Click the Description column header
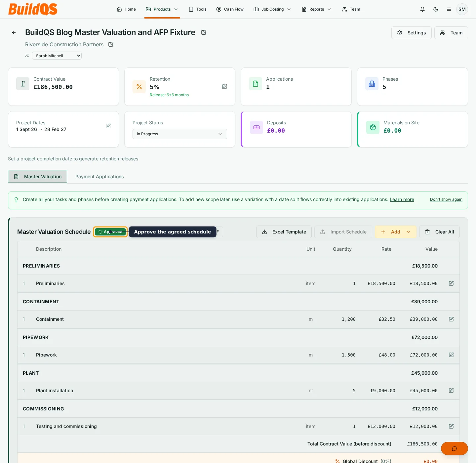This screenshot has width=476, height=463. pyautogui.click(x=49, y=249)
